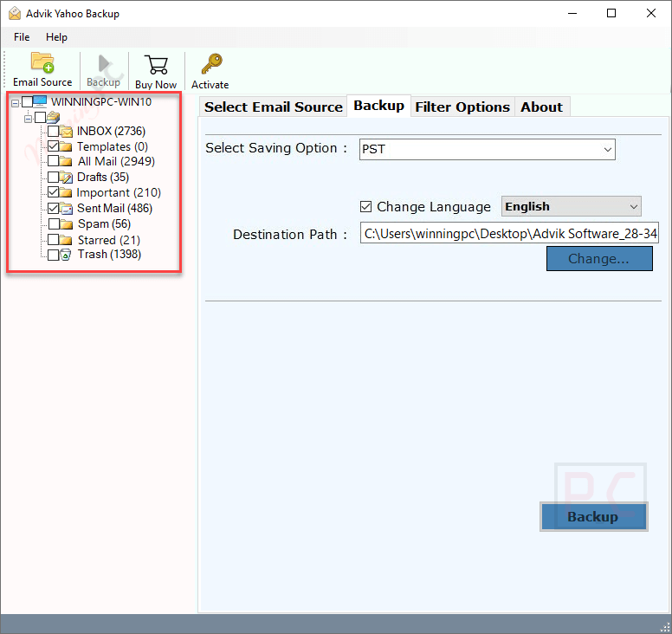Click the Email Source toolbar icon

(x=42, y=62)
